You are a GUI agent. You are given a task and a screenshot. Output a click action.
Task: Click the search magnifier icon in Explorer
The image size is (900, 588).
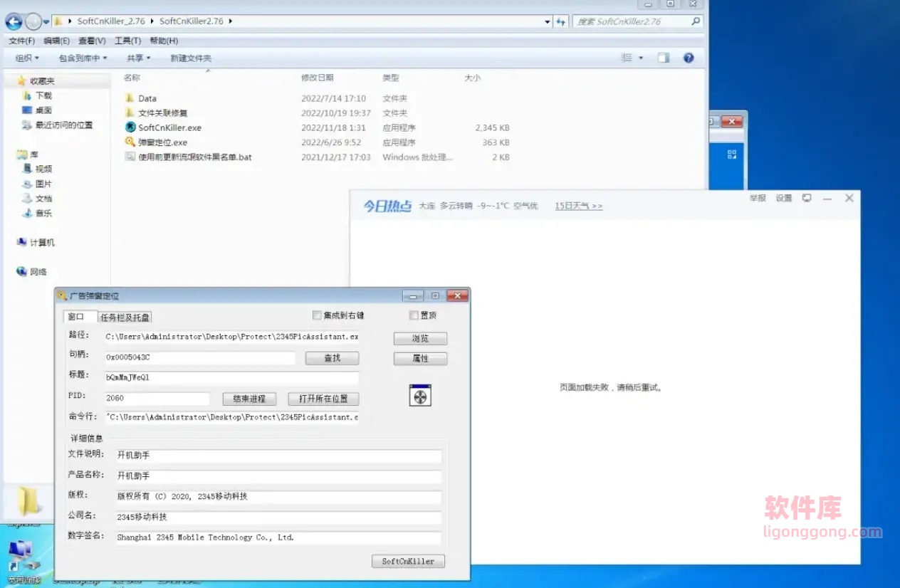pyautogui.click(x=696, y=21)
